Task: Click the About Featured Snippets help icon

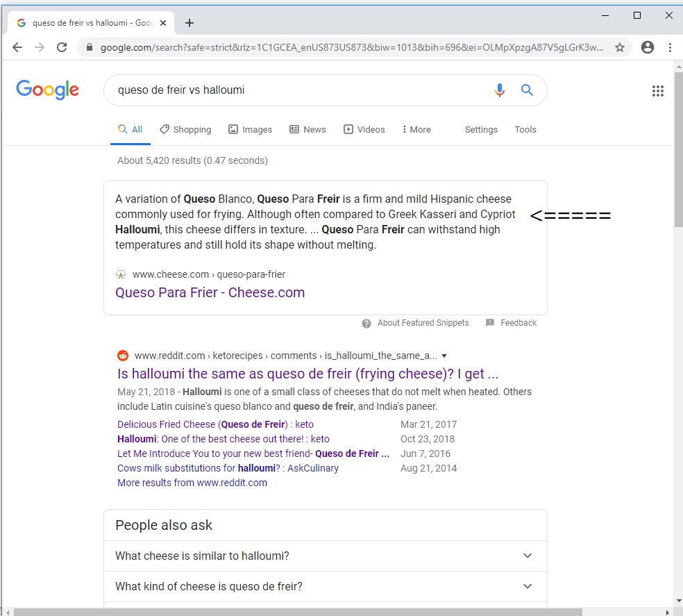Action: (x=366, y=323)
